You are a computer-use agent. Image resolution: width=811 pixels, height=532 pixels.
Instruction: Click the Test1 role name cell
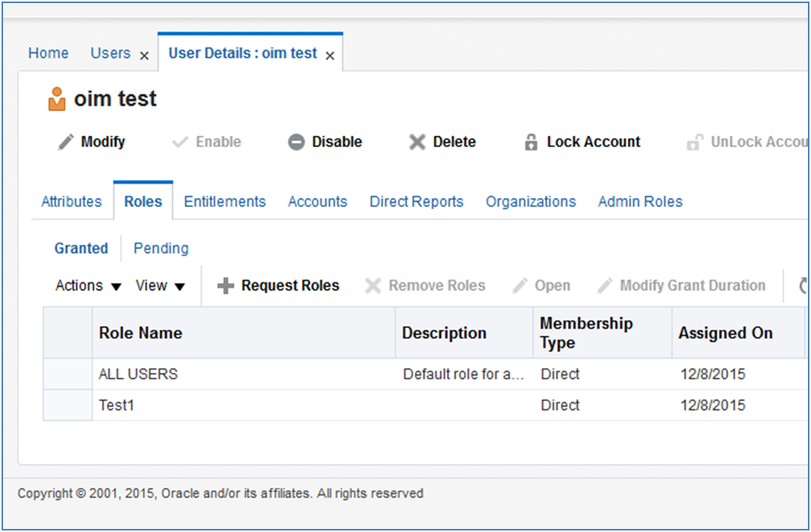(244, 405)
